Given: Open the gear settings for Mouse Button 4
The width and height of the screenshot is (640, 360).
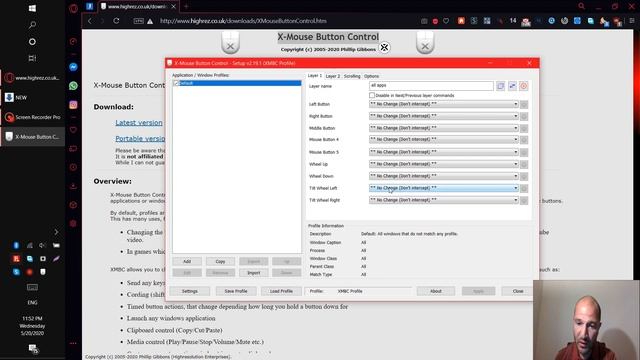Looking at the screenshot, I should [x=524, y=140].
